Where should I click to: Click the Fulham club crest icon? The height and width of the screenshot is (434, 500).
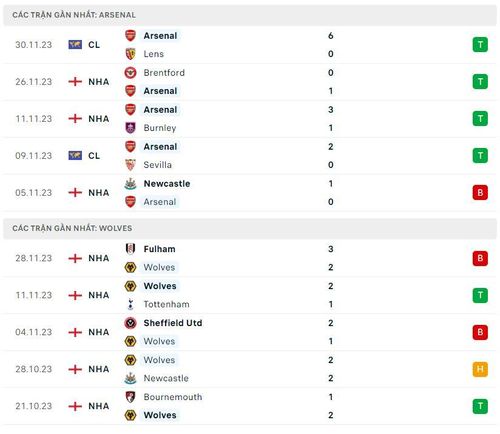[x=130, y=249]
